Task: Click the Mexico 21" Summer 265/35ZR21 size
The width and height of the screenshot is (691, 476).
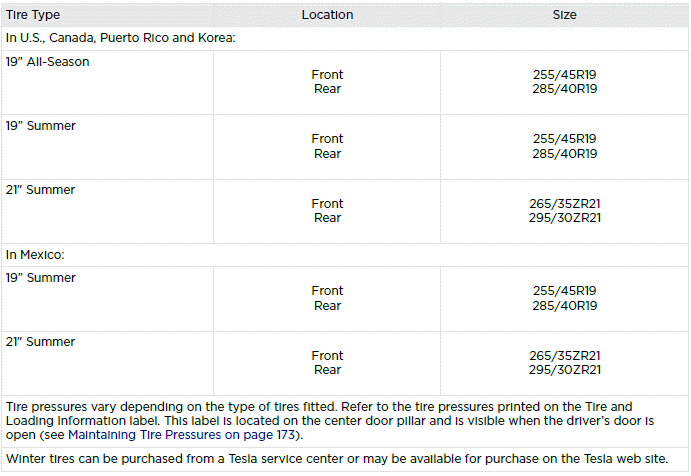Action: pyautogui.click(x=565, y=356)
